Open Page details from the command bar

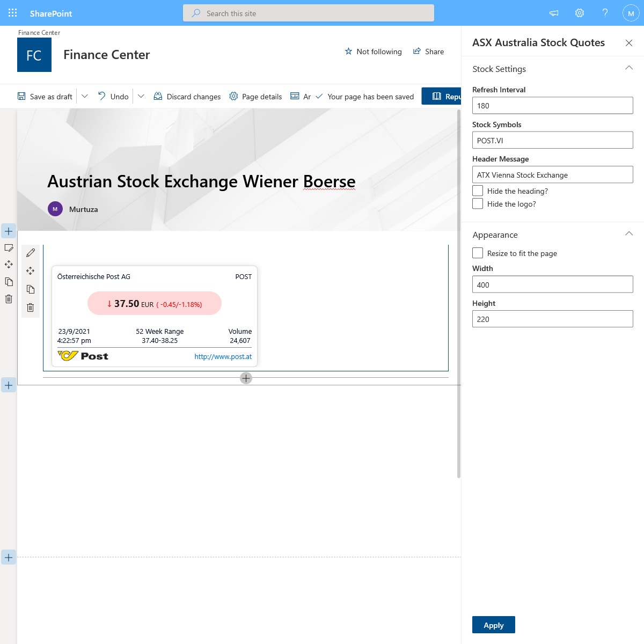[255, 97]
